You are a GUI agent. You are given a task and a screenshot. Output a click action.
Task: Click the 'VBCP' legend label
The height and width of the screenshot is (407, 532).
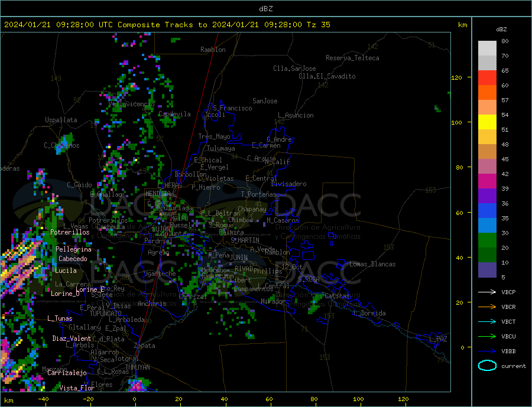tap(508, 292)
